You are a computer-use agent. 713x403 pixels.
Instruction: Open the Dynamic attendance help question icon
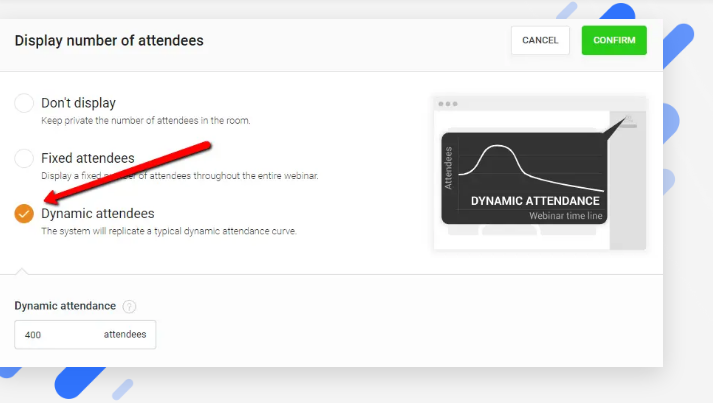[x=129, y=306]
